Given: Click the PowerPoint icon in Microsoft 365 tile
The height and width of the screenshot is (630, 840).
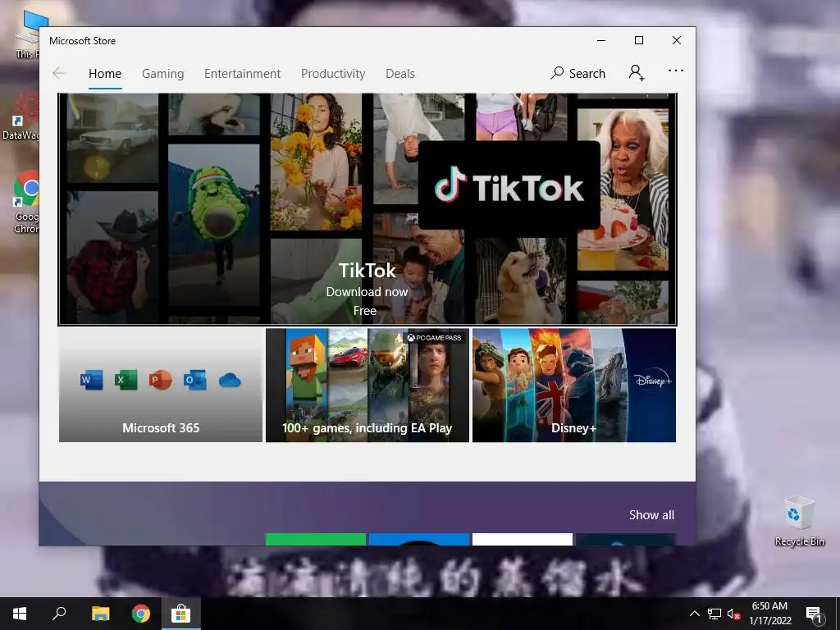Looking at the screenshot, I should click(x=160, y=381).
